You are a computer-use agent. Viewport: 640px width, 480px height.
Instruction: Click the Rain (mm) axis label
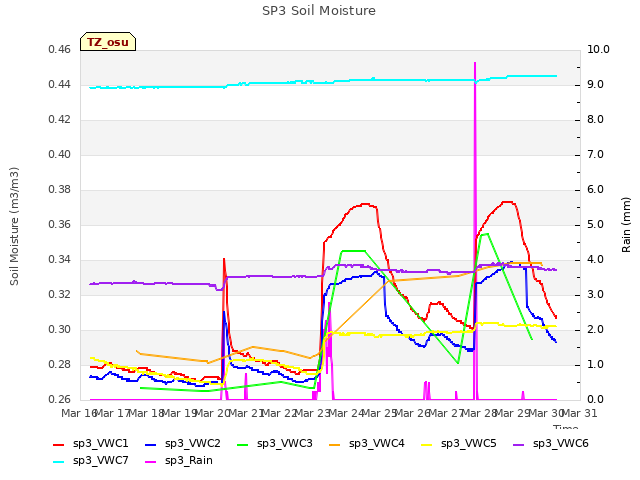(x=626, y=225)
